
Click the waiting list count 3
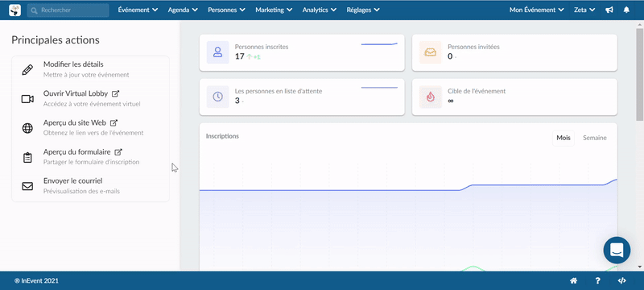tap(237, 101)
